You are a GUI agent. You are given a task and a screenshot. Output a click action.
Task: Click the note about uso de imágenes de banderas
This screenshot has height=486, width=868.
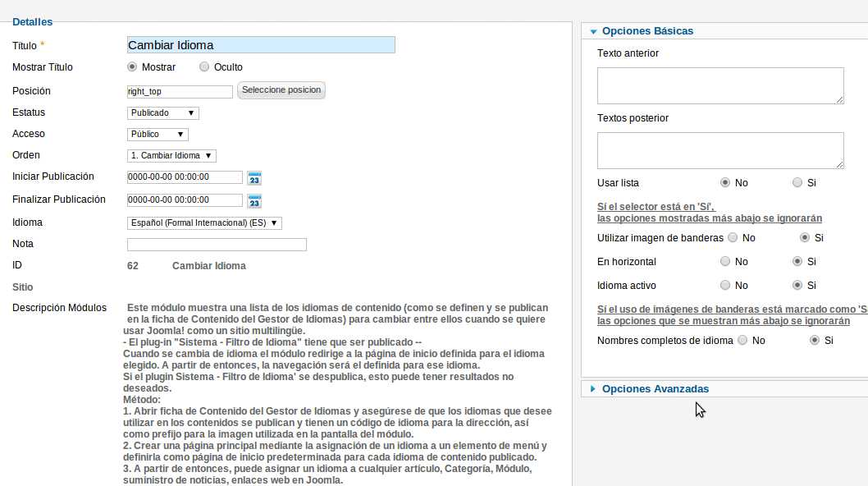click(x=733, y=314)
